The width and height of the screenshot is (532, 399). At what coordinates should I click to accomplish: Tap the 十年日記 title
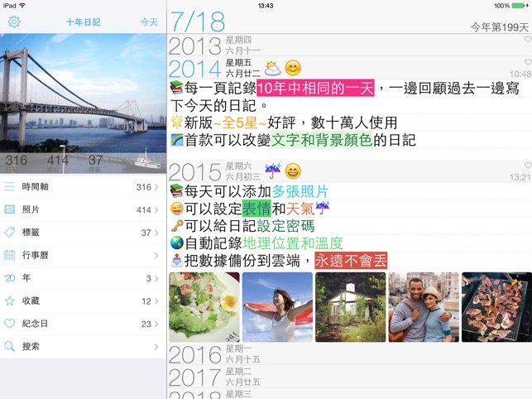point(83,22)
